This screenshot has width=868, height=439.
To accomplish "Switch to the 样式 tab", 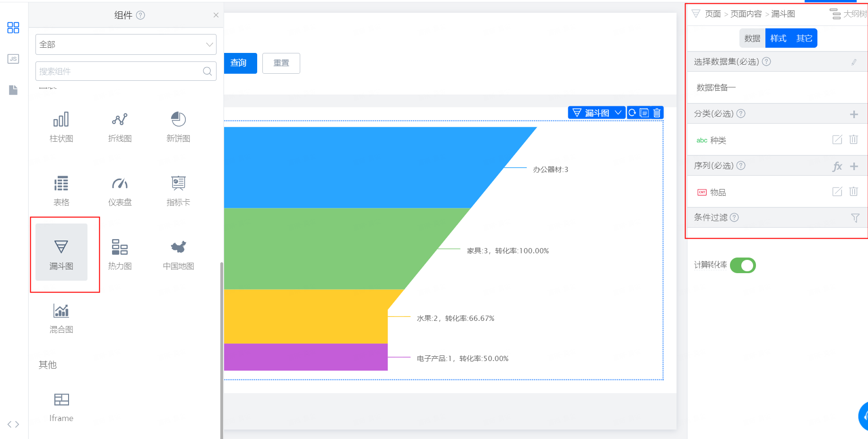I will tap(778, 38).
